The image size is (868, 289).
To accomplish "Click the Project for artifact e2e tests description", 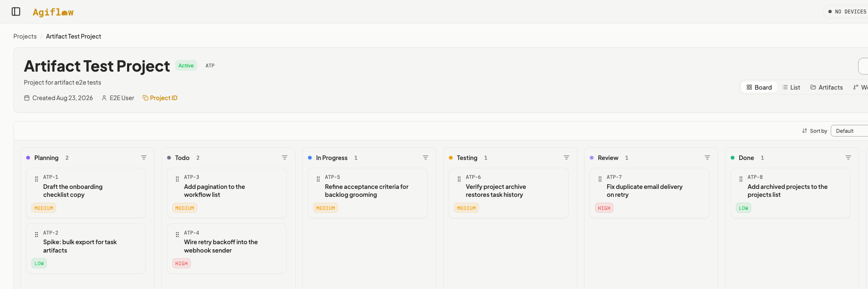I will pyautogui.click(x=62, y=83).
